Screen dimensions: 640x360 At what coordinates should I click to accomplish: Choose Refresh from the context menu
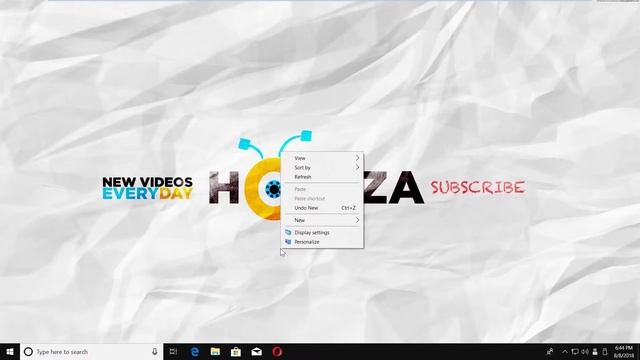point(322,177)
